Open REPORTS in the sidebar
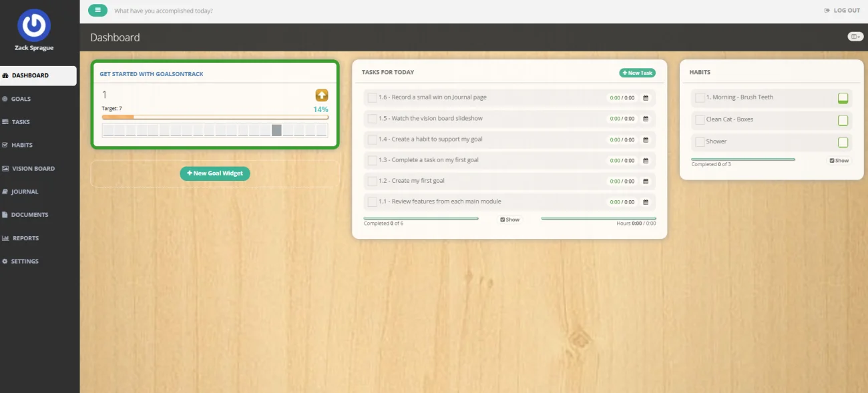868x393 pixels. (38, 238)
